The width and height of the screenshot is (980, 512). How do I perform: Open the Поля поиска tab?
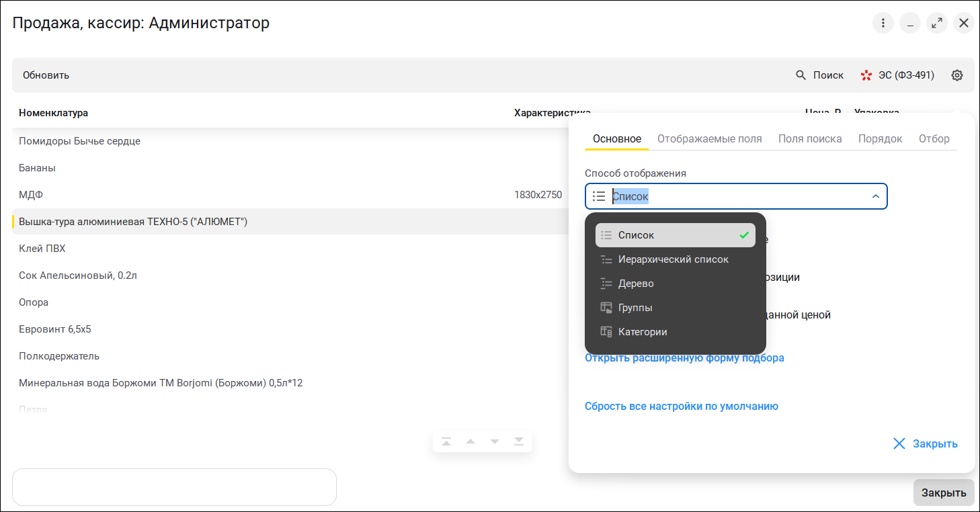tap(810, 139)
